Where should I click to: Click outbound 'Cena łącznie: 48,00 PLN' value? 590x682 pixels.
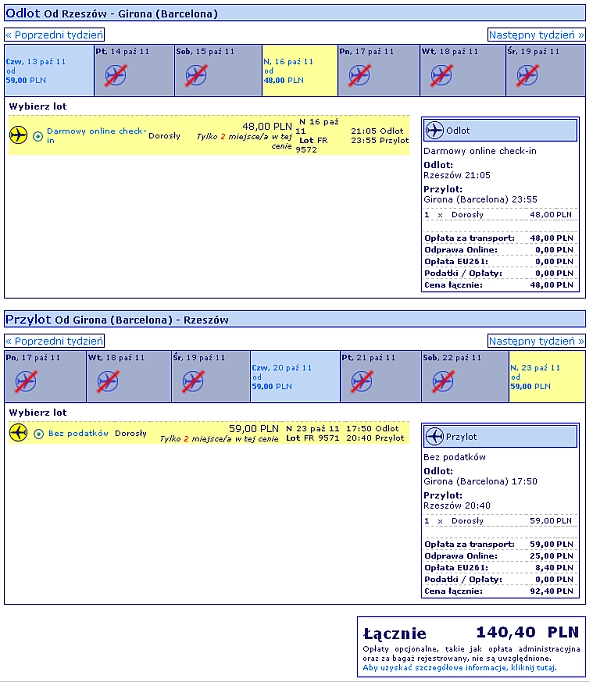coord(552,285)
